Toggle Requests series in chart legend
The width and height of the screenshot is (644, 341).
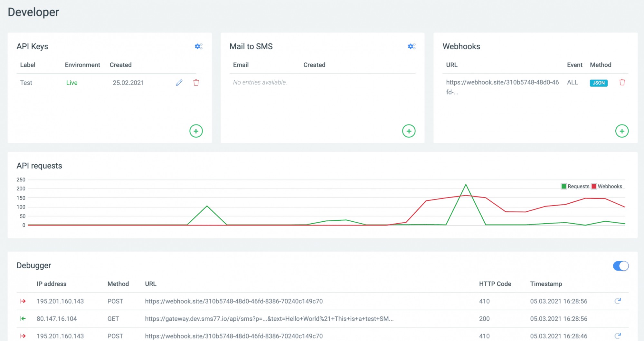point(575,186)
